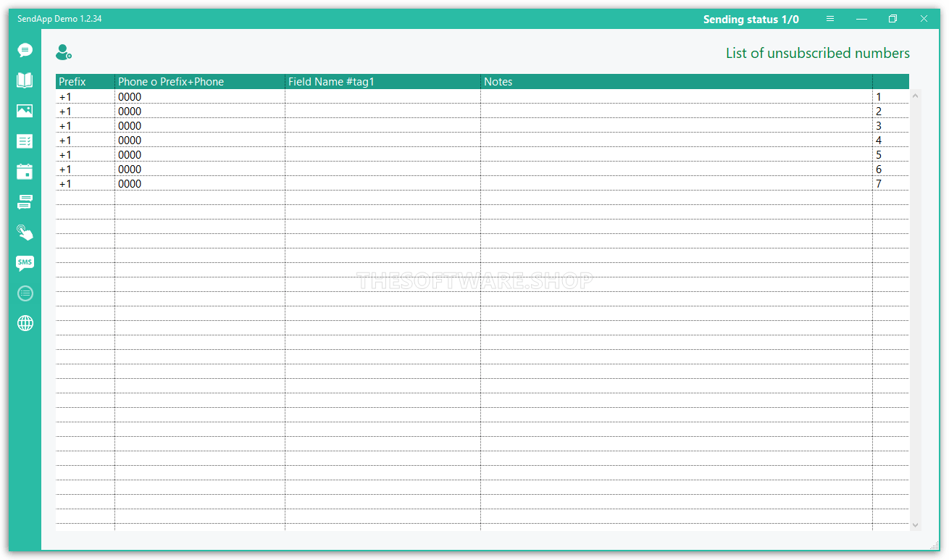Image resolution: width=949 pixels, height=560 pixels.
Task: Click row number 4 in last column
Action: coord(890,140)
